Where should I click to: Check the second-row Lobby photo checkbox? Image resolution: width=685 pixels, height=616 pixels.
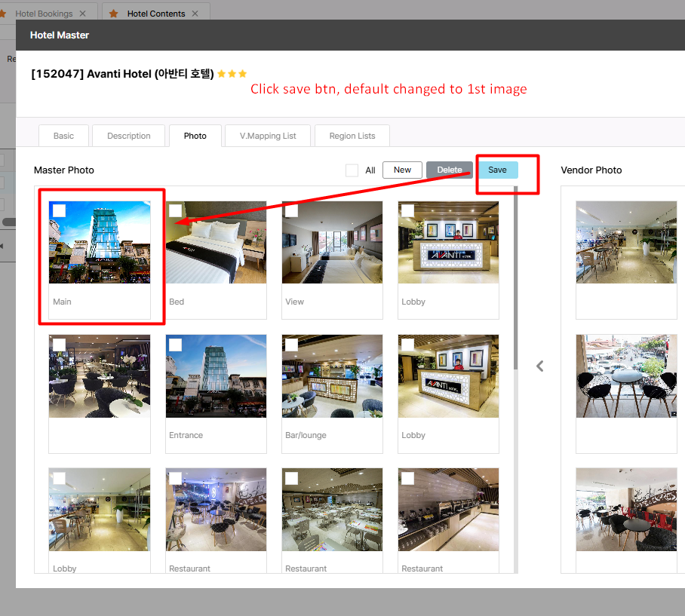pyautogui.click(x=407, y=345)
